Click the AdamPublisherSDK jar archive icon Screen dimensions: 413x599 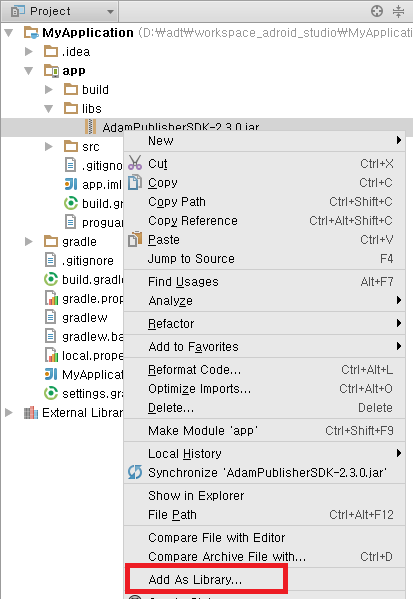click(x=91, y=127)
